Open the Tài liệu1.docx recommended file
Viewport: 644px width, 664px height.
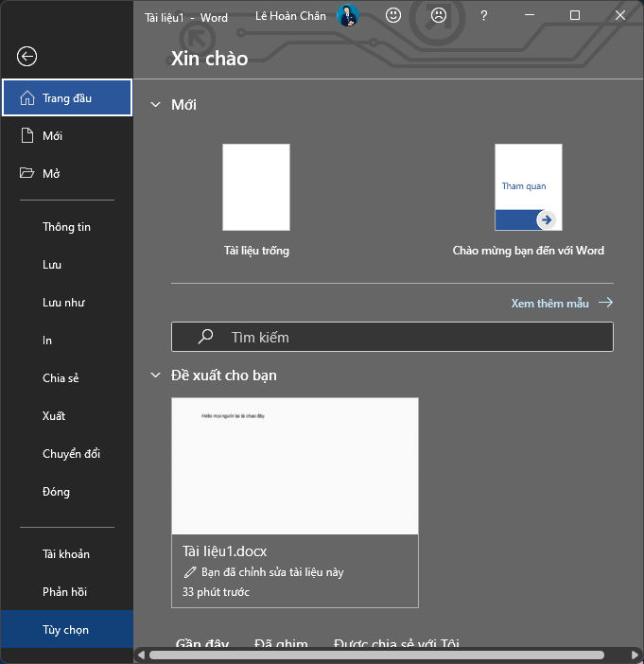294,501
